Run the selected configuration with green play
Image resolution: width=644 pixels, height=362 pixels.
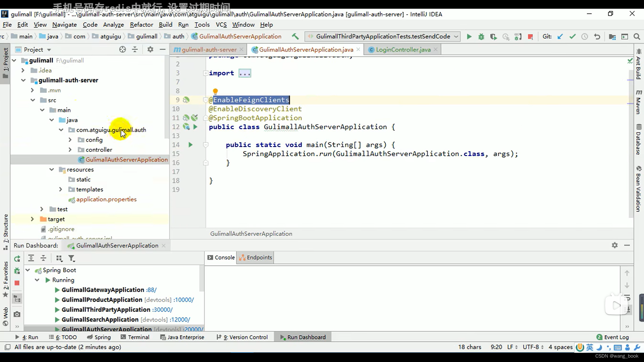(x=469, y=37)
